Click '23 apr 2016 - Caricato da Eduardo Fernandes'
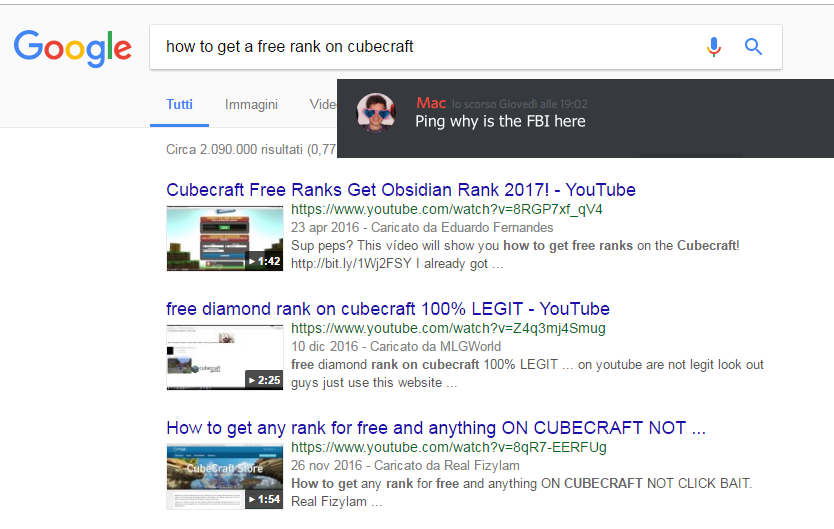Viewport: 834px width, 529px height. (422, 228)
